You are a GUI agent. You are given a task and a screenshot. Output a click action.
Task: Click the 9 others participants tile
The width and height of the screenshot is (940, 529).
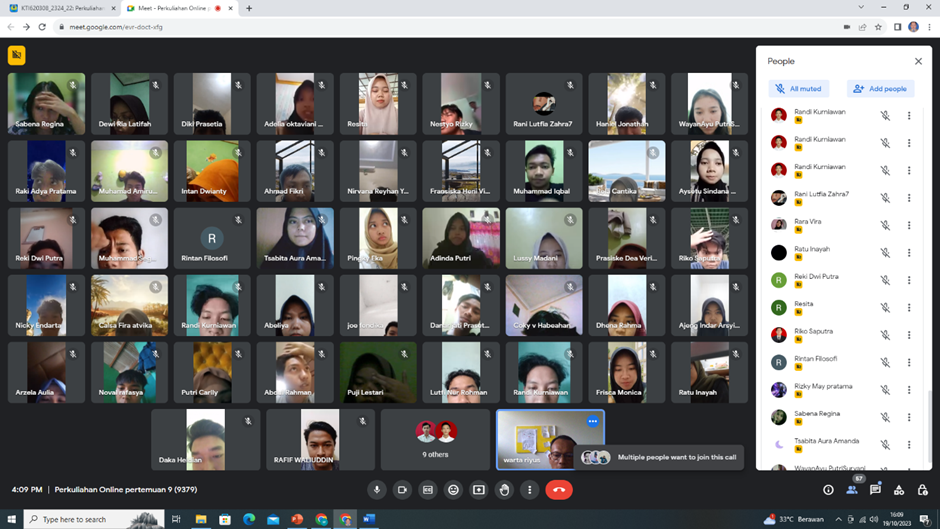pos(436,439)
